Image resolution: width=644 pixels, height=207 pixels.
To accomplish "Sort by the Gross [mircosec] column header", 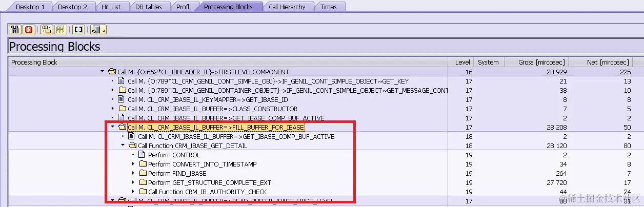I will [535, 62].
